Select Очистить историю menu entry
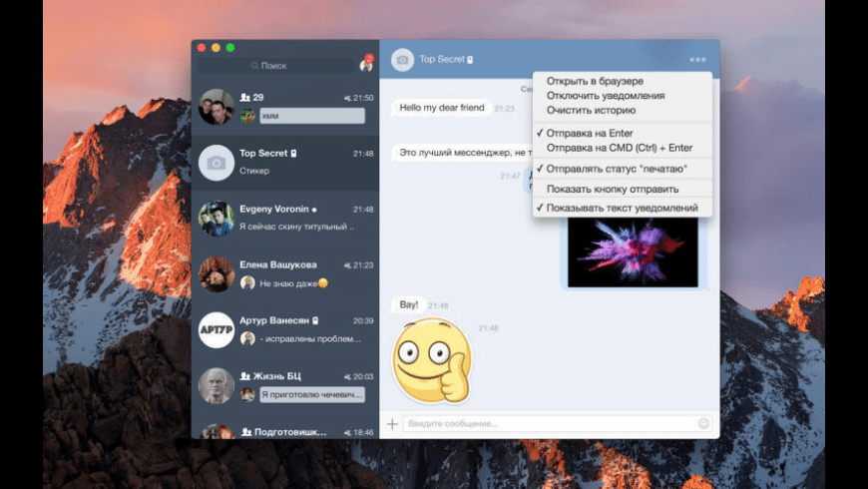Image resolution: width=868 pixels, height=489 pixels. click(x=591, y=110)
